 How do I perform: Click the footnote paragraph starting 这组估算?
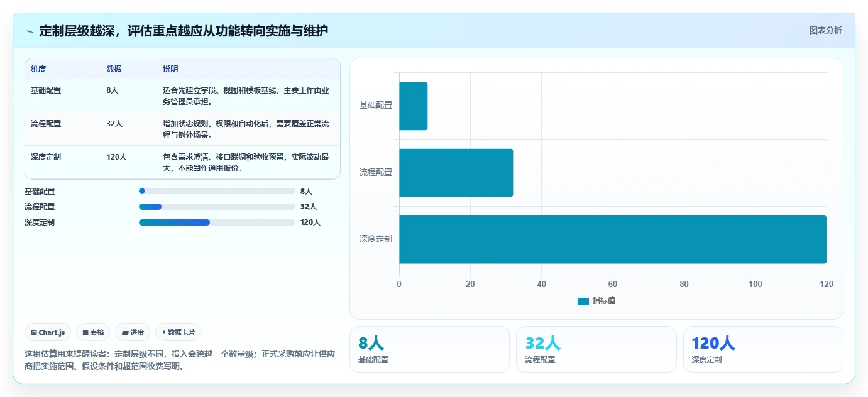coord(180,360)
